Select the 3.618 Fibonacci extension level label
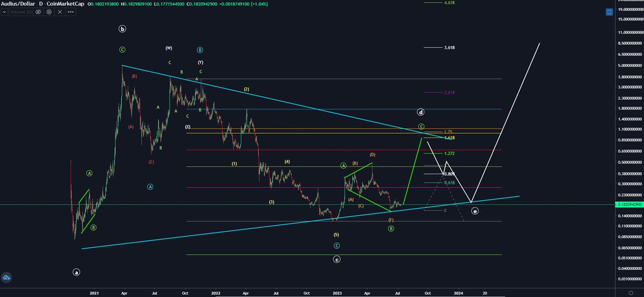Image resolution: width=644 pixels, height=297 pixels. (x=450, y=48)
